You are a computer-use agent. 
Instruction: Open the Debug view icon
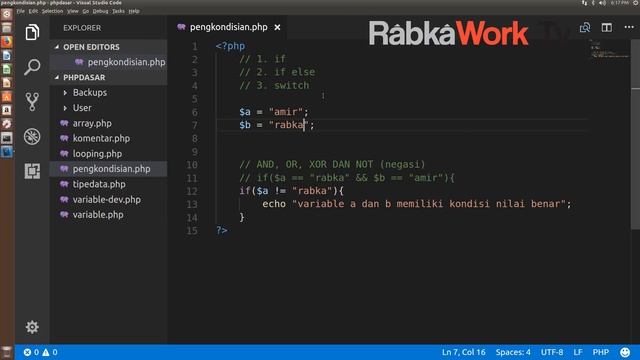32,137
